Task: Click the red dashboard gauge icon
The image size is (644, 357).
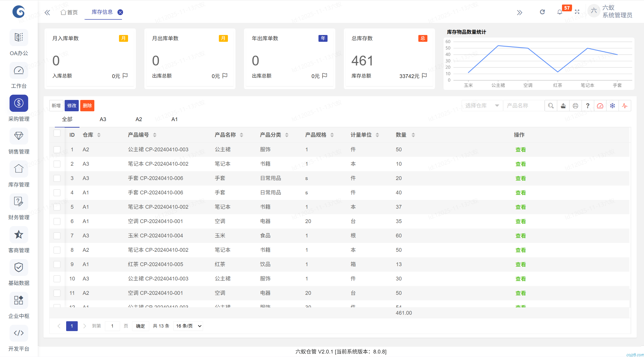Action: click(x=600, y=105)
